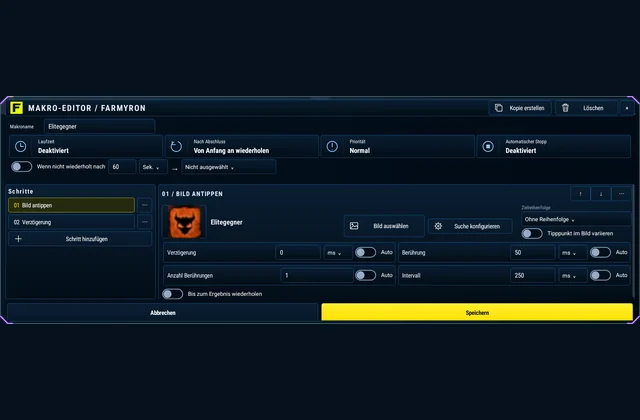Open the Verzögerung ms unit dropdown

(338, 253)
